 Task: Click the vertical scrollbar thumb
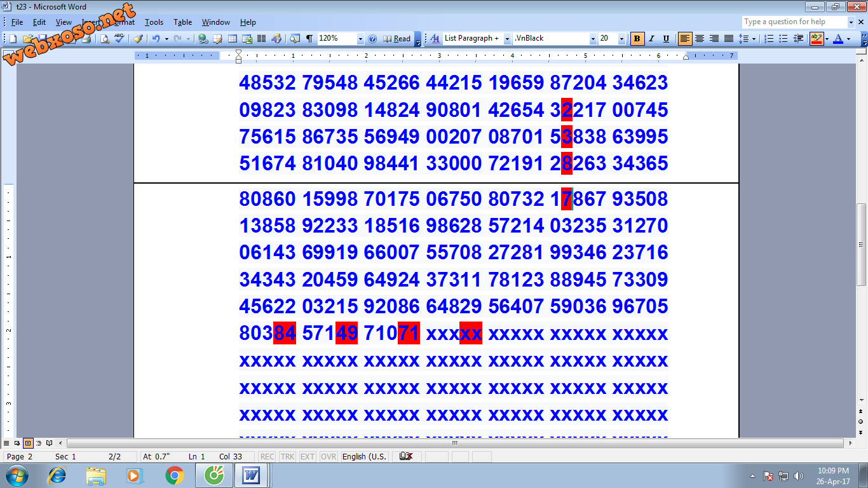[861, 245]
